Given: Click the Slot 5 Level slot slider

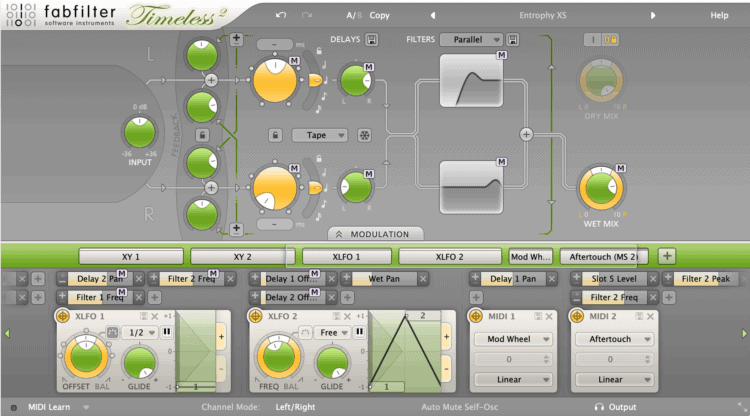Looking at the screenshot, I should click(x=614, y=279).
